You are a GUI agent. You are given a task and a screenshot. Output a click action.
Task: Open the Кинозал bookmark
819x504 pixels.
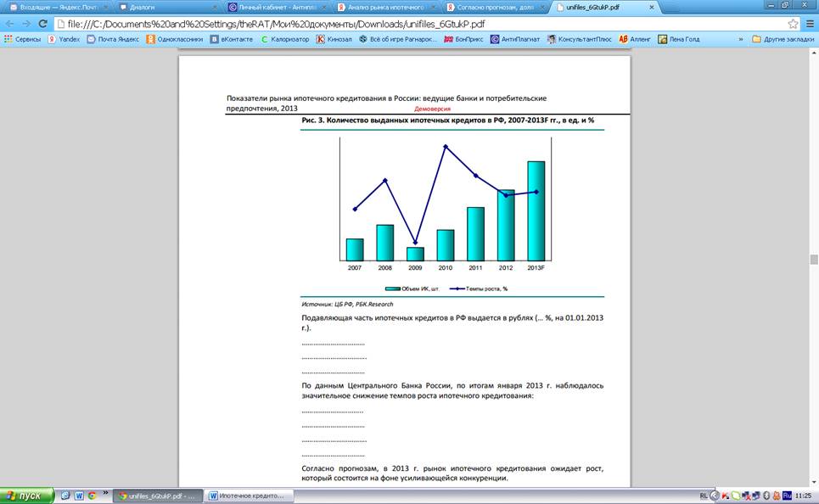point(334,39)
